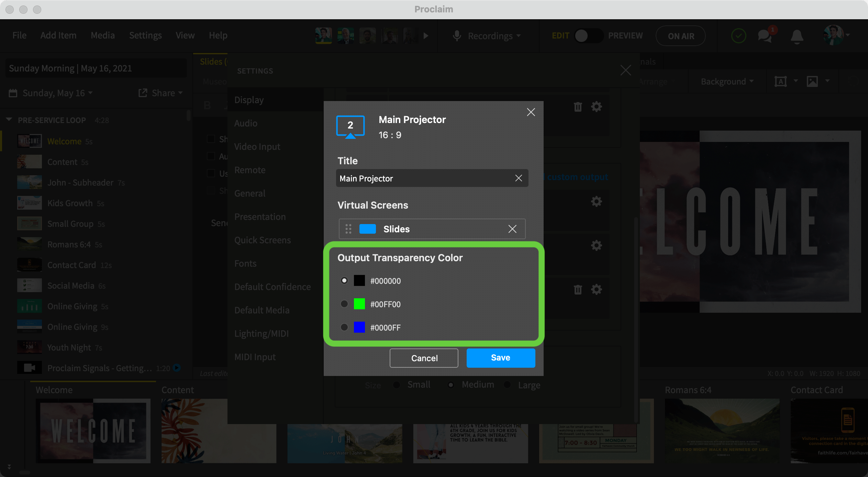Open the Share dropdown menu
The height and width of the screenshot is (477, 868).
[x=162, y=93]
